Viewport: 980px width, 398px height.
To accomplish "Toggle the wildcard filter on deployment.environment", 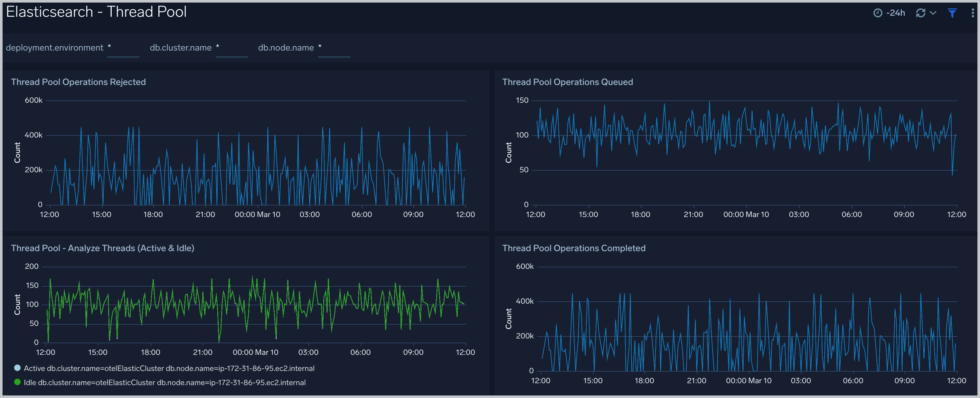I will [109, 48].
